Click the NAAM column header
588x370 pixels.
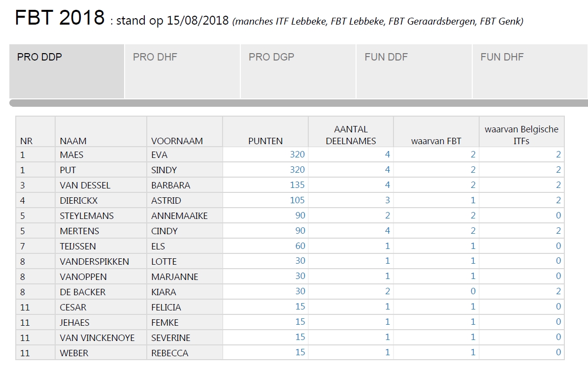pyautogui.click(x=101, y=131)
